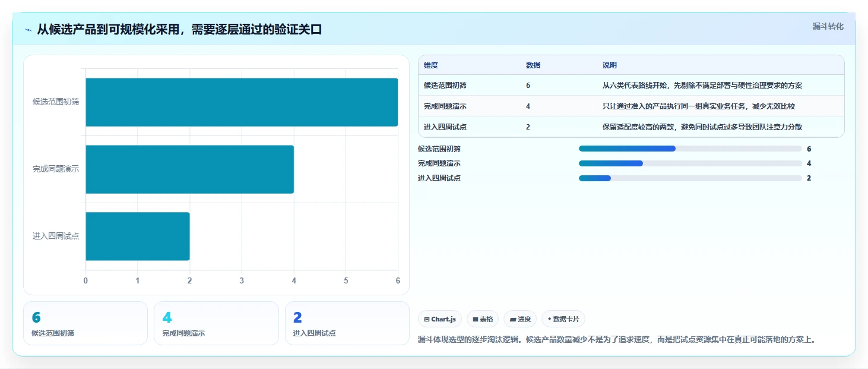
Task: Click the 进入四周试点 progress bar
Action: tap(690, 178)
